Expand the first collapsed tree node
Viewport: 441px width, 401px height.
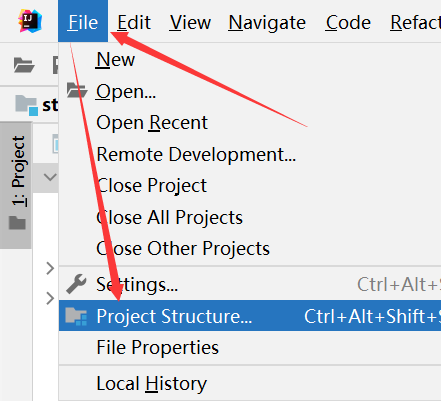50,268
